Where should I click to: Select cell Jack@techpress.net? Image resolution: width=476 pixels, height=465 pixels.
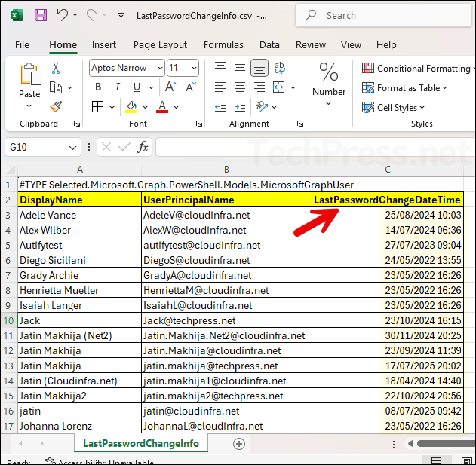226,320
